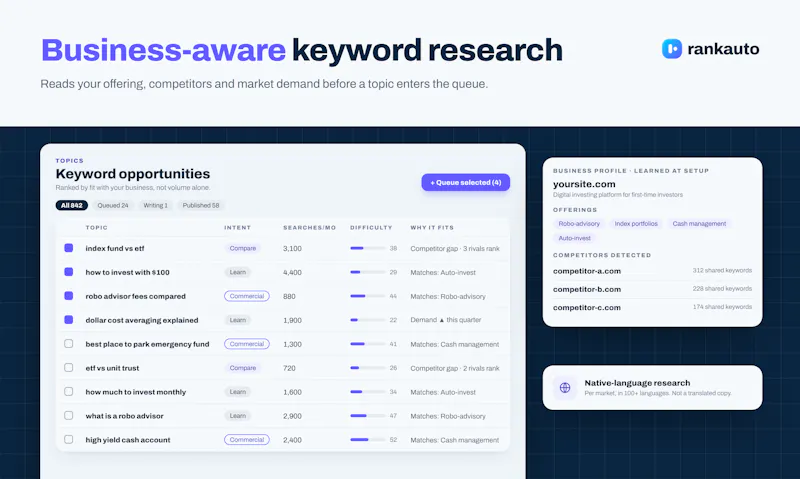Switch to the 'Writing 1' tab

(x=155, y=206)
